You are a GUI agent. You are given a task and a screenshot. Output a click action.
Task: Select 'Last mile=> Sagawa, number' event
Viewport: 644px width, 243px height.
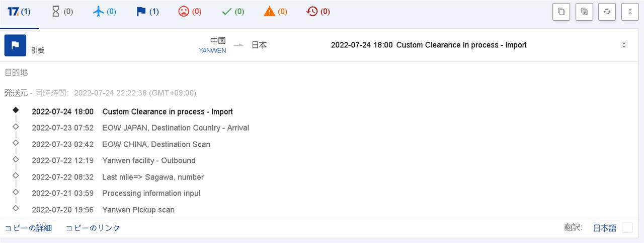click(x=153, y=177)
